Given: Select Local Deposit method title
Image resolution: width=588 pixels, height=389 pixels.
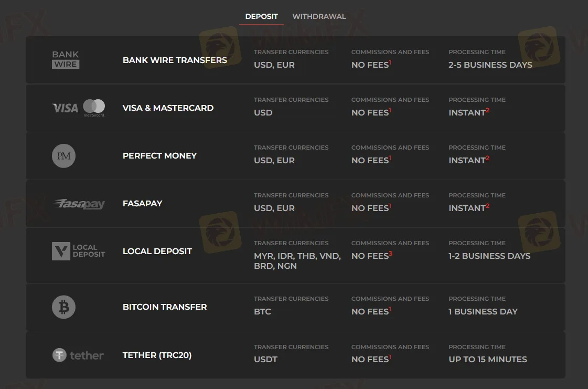Looking at the screenshot, I should 157,251.
